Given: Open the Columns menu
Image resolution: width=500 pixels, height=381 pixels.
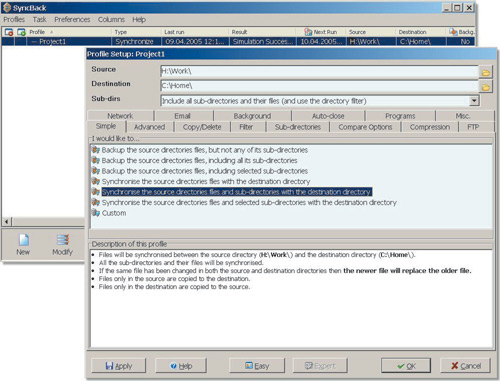Looking at the screenshot, I should pyautogui.click(x=111, y=19).
